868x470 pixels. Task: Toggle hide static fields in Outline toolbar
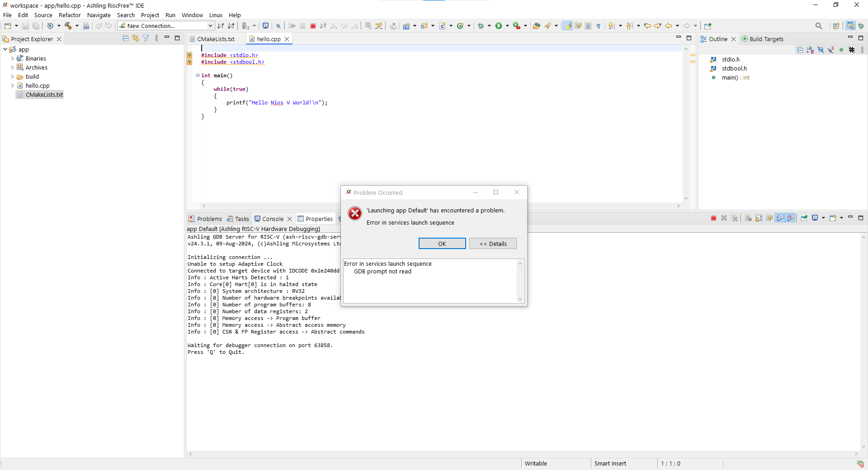(x=831, y=50)
